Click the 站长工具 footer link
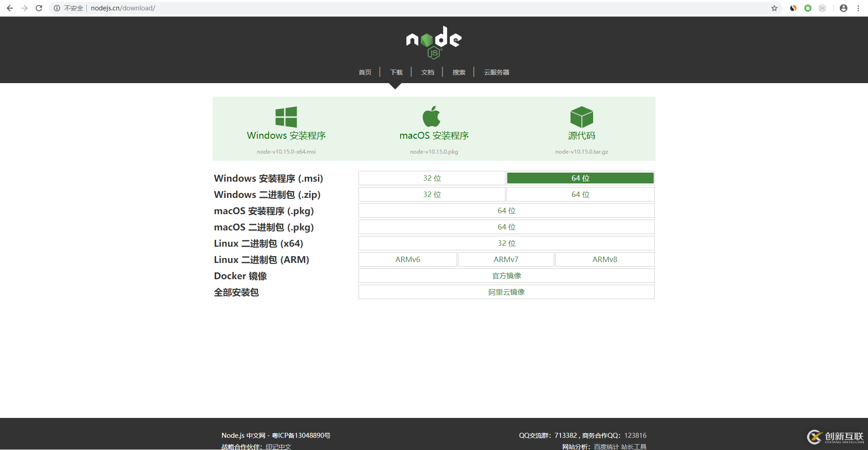The width and height of the screenshot is (868, 450). point(634,446)
